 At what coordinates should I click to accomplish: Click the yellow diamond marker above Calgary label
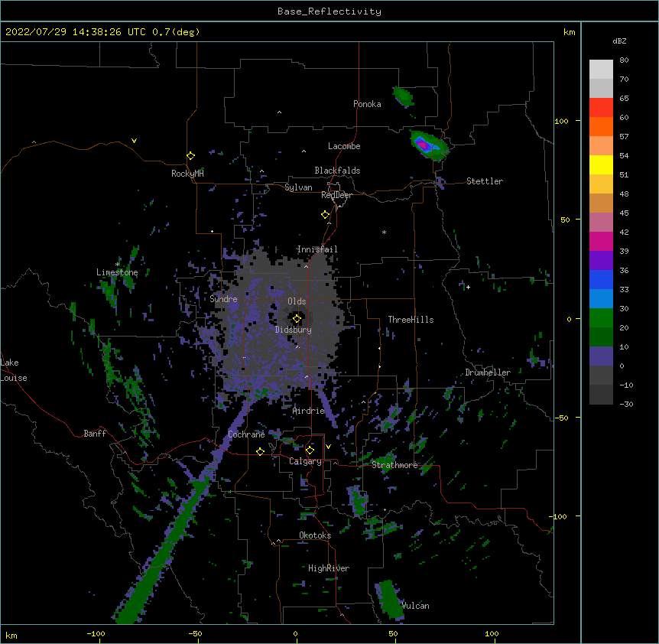(x=310, y=450)
